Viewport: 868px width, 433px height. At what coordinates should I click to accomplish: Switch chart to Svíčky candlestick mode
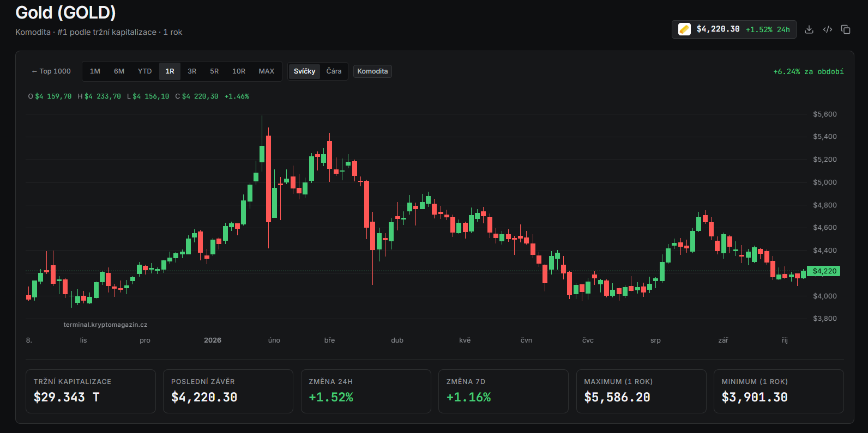coord(304,71)
